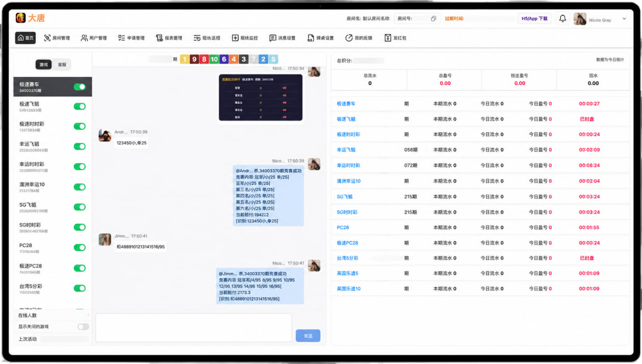
Task: Click the H5/App 下载 button
Action: click(535, 19)
